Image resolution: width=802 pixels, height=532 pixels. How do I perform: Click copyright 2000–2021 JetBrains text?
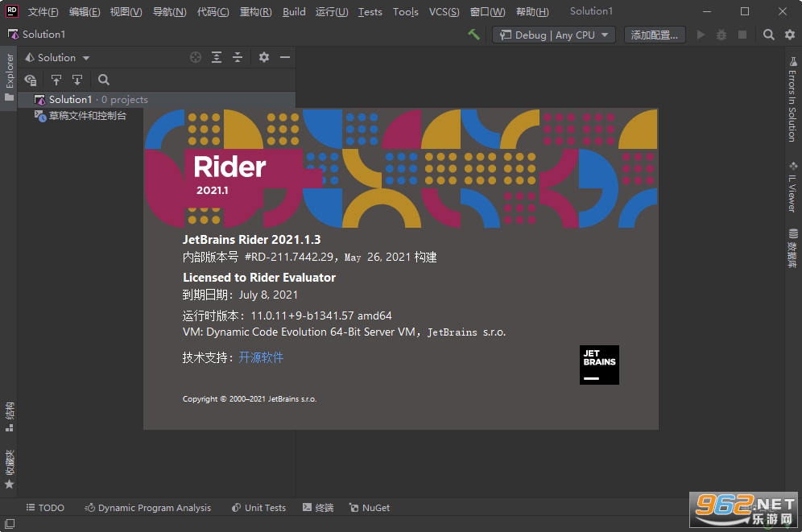(x=250, y=398)
